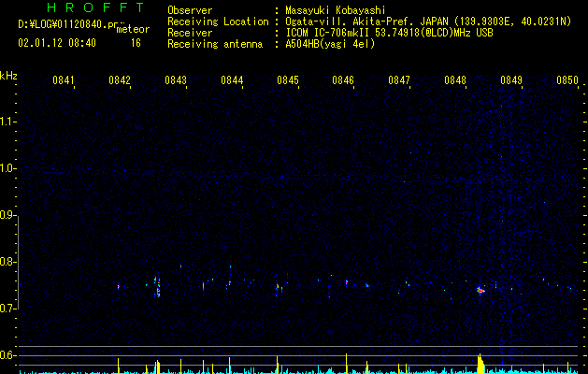
Task: Click the tall yellow intensity peak after 0848
Action: pyautogui.click(x=480, y=364)
